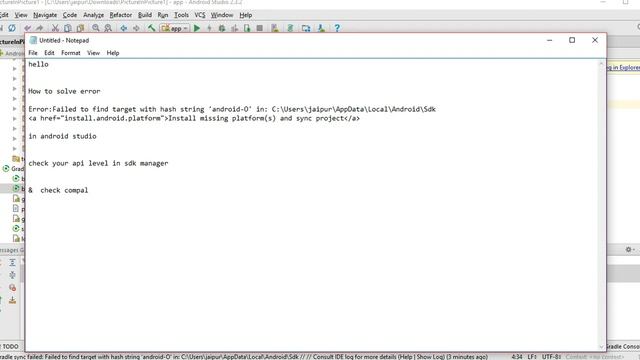This screenshot has width=640, height=360.
Task: Click the LF line separator in status bar
Action: [532, 357]
